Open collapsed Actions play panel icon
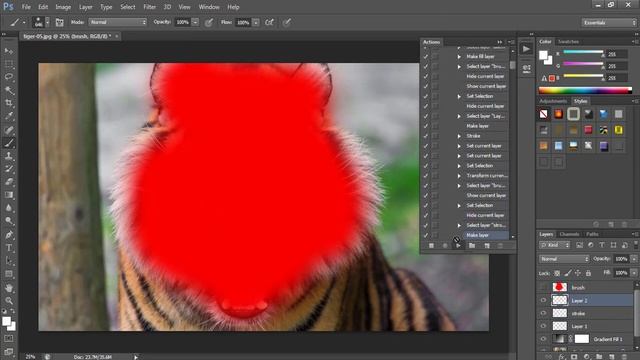This screenshot has width=640, height=360. click(526, 49)
